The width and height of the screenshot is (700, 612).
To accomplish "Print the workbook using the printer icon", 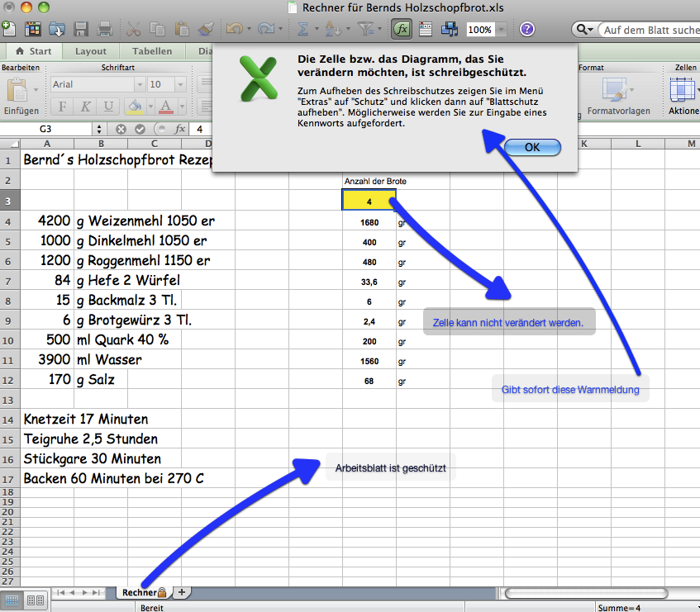I will point(106,28).
